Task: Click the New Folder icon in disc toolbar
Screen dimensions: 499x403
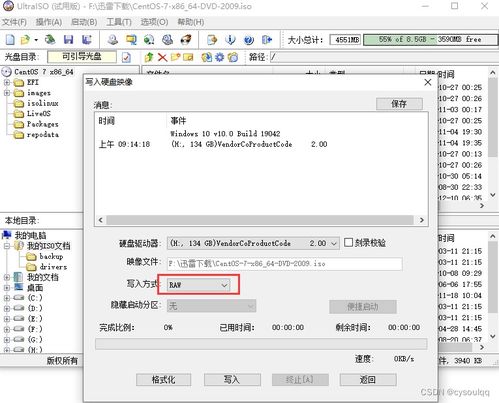Action: click(x=175, y=57)
